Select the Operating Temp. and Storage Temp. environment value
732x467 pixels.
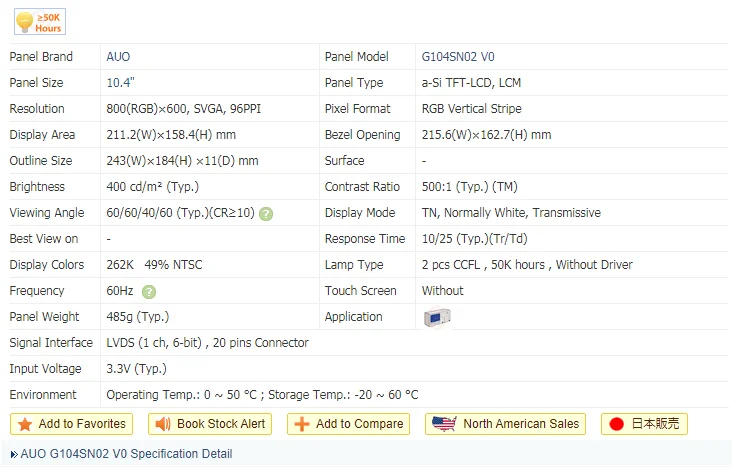coord(262,395)
